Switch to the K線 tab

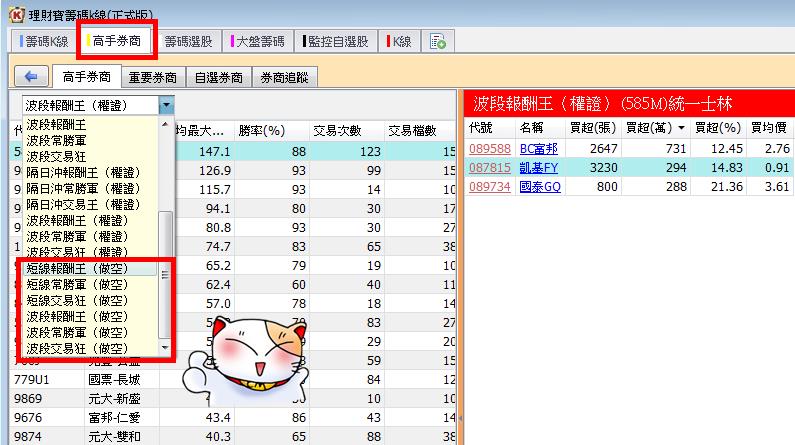click(400, 41)
